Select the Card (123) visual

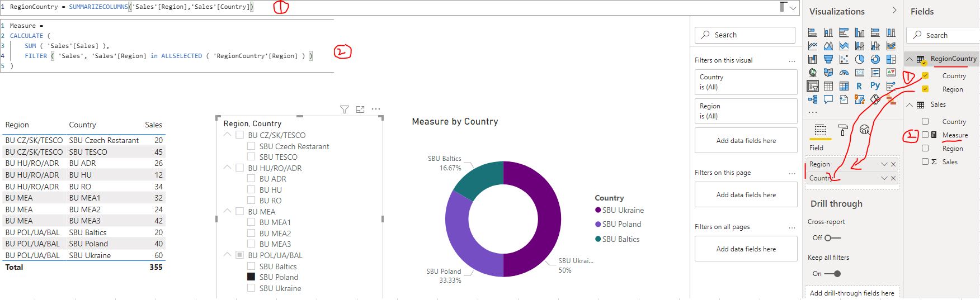(860, 73)
